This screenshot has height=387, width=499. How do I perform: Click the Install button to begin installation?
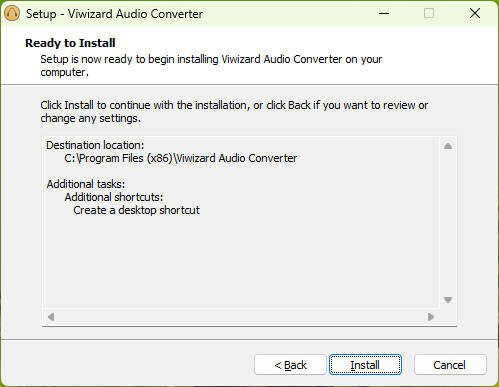pyautogui.click(x=365, y=365)
